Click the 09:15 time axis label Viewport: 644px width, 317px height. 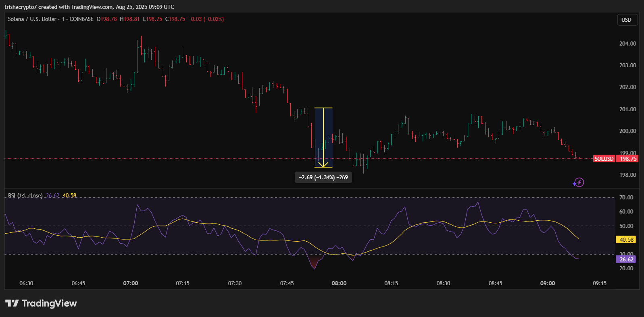click(600, 283)
